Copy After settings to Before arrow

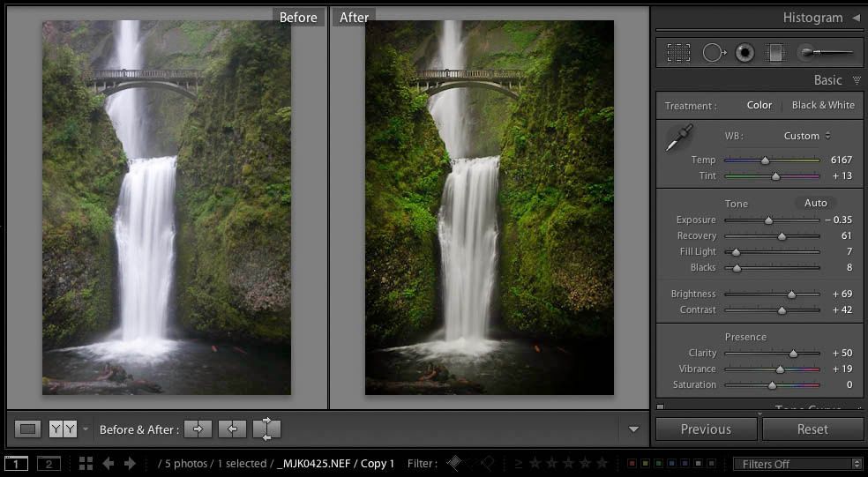coord(233,429)
